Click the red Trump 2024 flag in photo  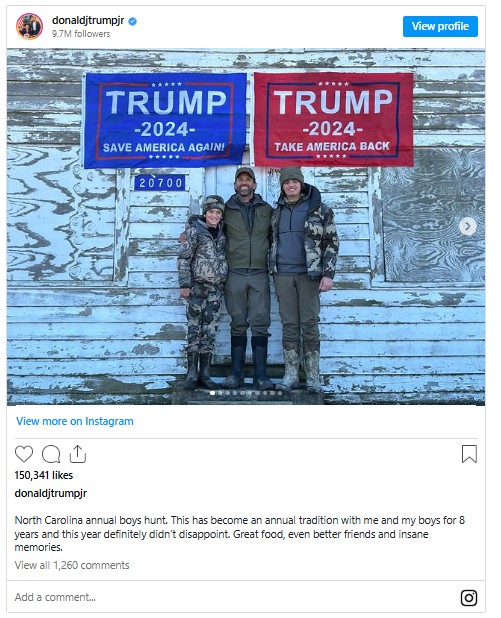pyautogui.click(x=333, y=119)
